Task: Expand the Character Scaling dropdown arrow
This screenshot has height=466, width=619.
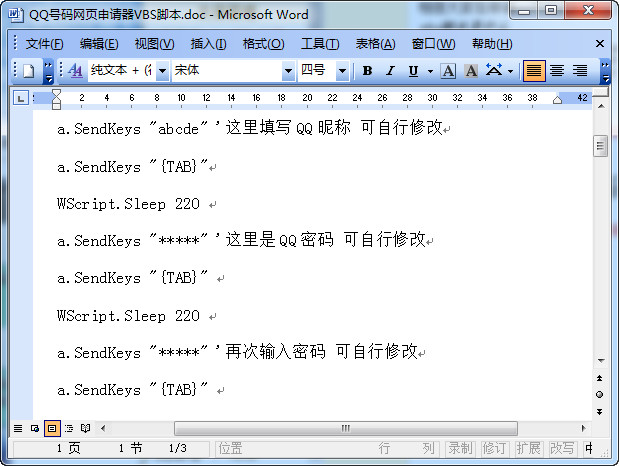Action: pos(510,71)
